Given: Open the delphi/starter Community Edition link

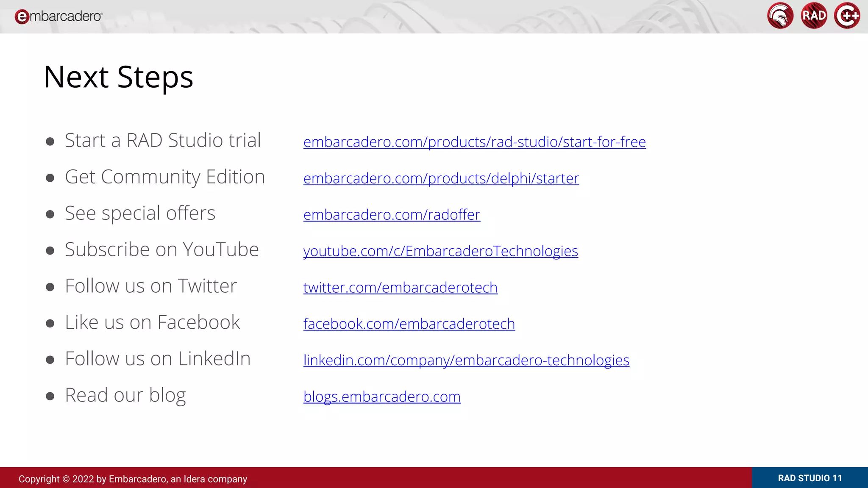Looking at the screenshot, I should [x=441, y=178].
